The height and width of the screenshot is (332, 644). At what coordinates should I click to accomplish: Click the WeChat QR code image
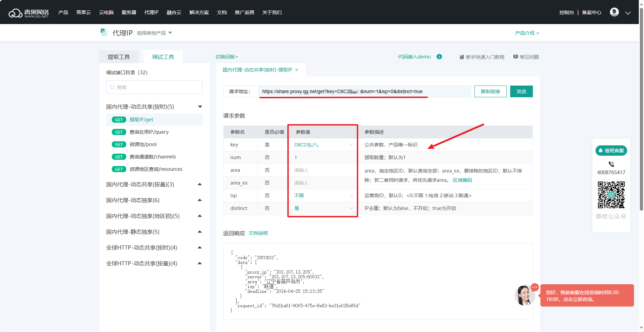click(x=611, y=195)
